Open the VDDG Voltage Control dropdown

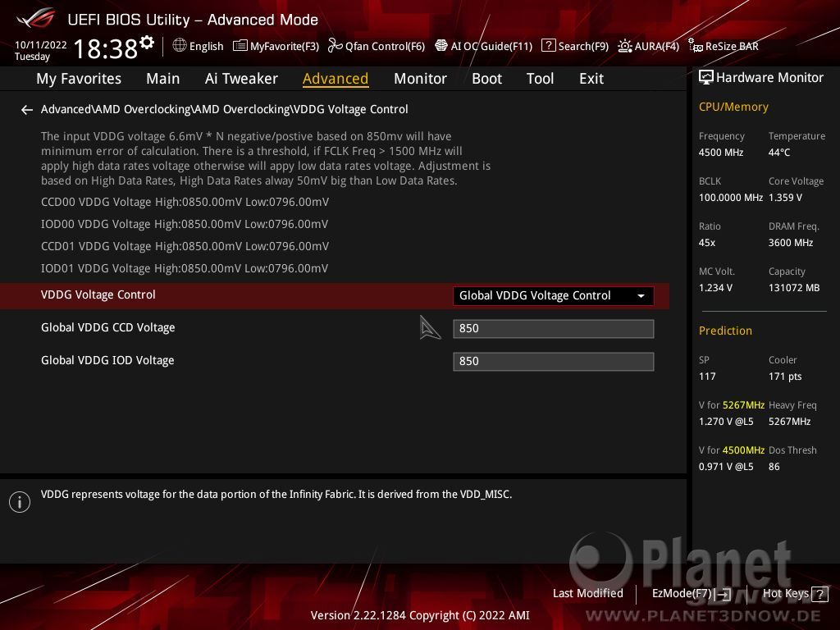tap(554, 295)
